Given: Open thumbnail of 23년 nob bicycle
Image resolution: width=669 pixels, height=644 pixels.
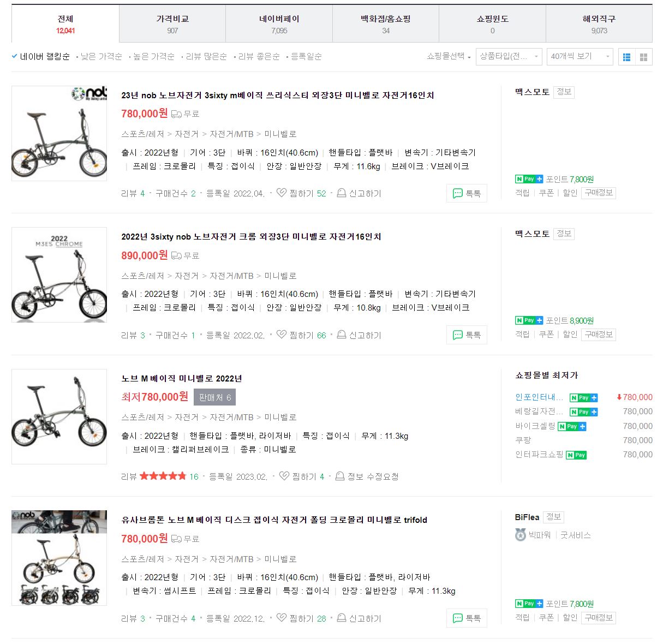Looking at the screenshot, I should pyautogui.click(x=59, y=133).
